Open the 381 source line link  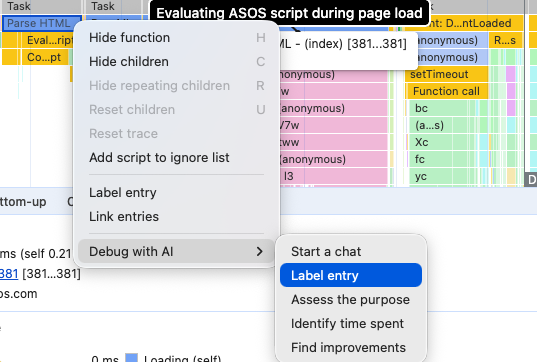[x=9, y=274]
